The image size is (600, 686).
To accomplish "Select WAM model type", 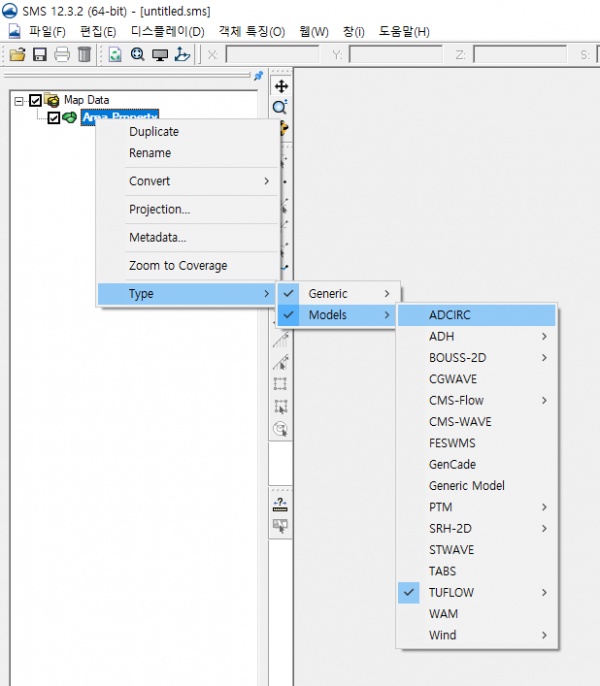I will [x=477, y=614].
